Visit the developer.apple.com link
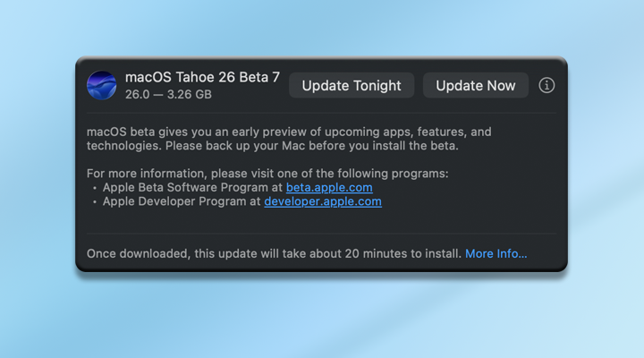644x358 pixels. (323, 202)
